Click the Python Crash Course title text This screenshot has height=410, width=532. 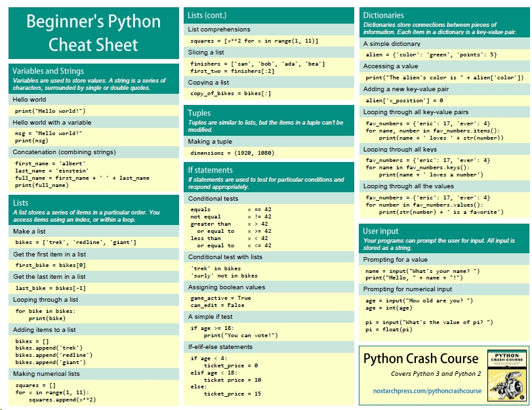point(421,358)
